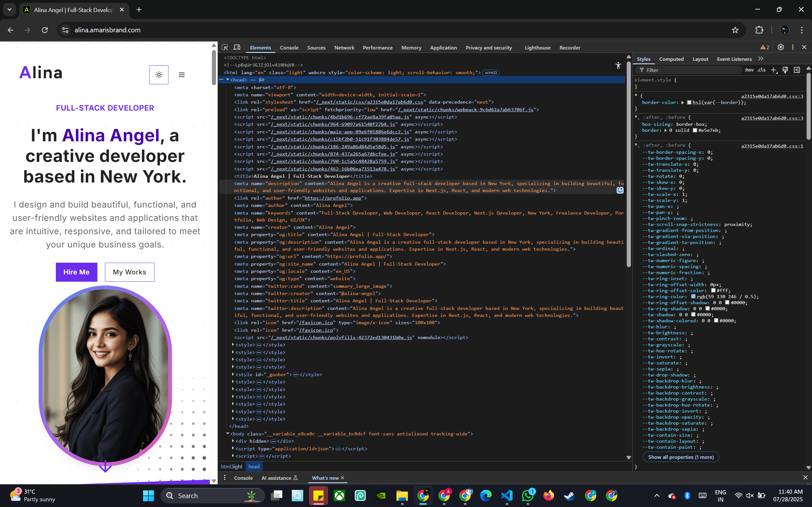Toggle the :hov element state panel
Image resolution: width=812 pixels, height=507 pixels.
tap(749, 70)
